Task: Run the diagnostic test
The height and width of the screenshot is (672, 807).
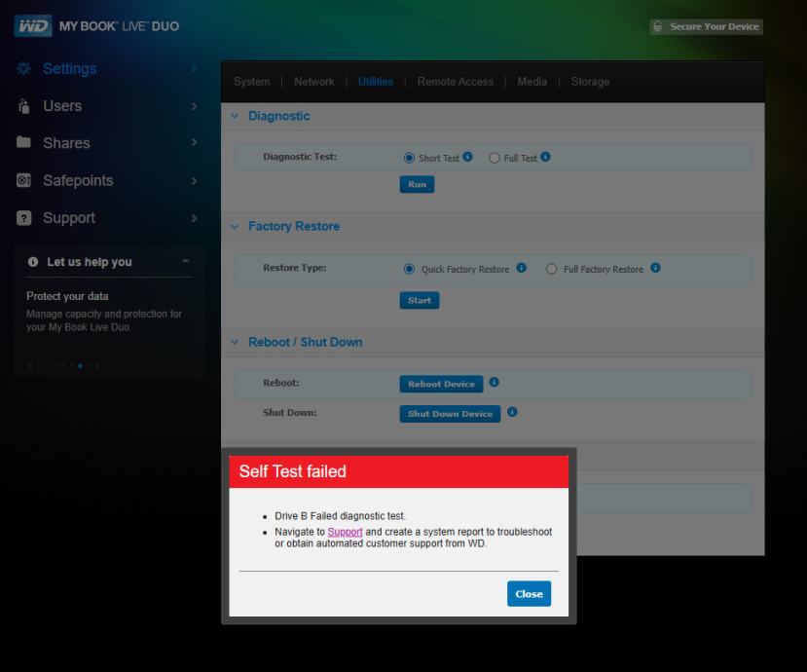Action: [x=417, y=184]
